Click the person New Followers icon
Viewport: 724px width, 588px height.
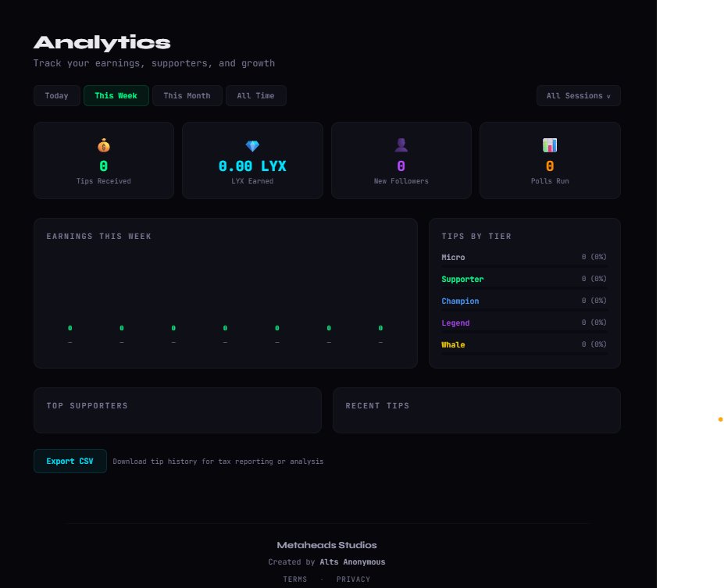pyautogui.click(x=401, y=145)
